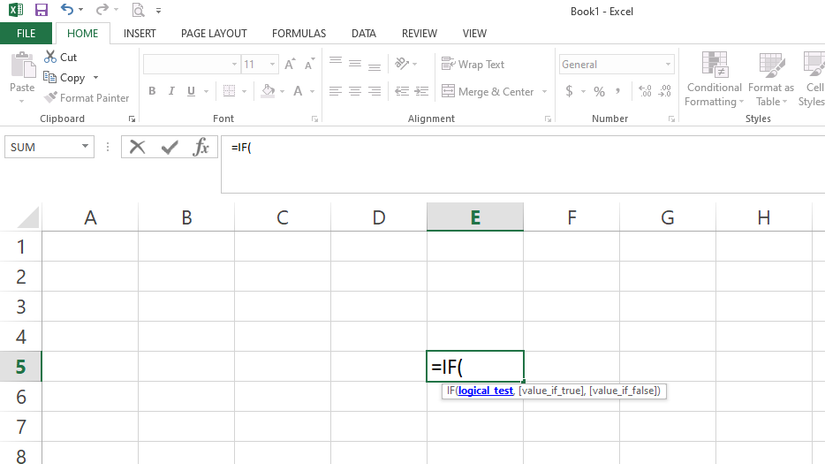Cancel the formula entry with X button

point(138,147)
